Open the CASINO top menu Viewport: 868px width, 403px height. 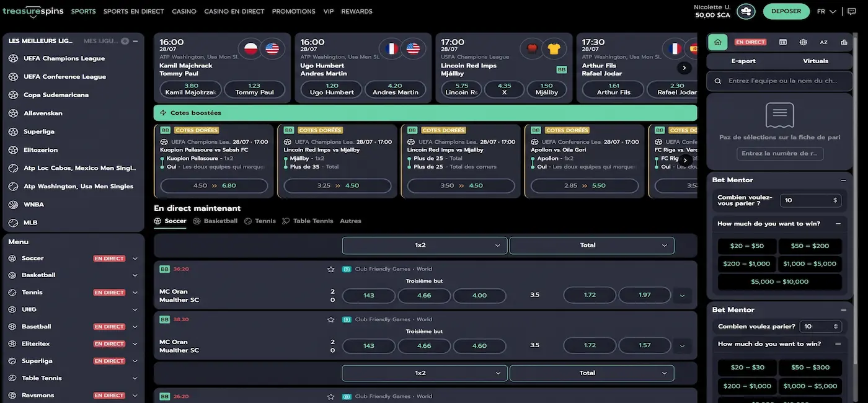coord(184,11)
